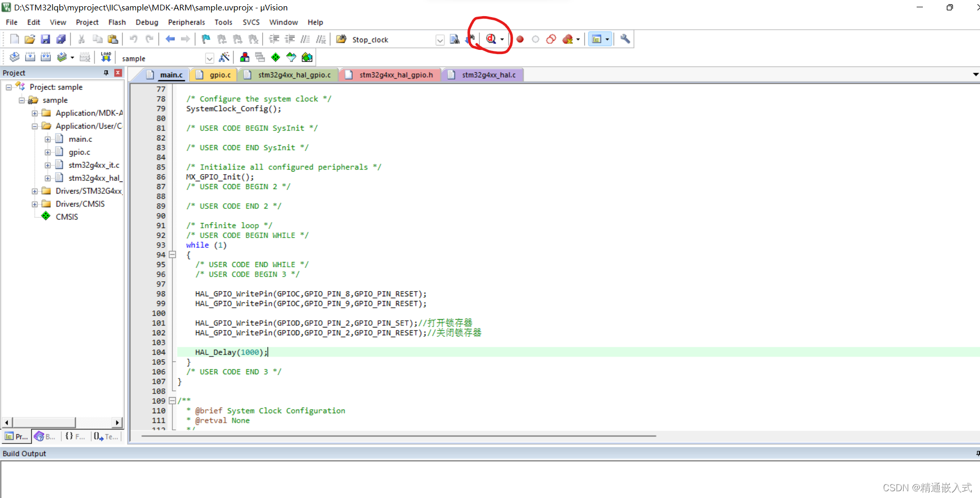Image resolution: width=980 pixels, height=498 pixels.
Task: Collapse the comment block at line 109
Action: tap(172, 401)
